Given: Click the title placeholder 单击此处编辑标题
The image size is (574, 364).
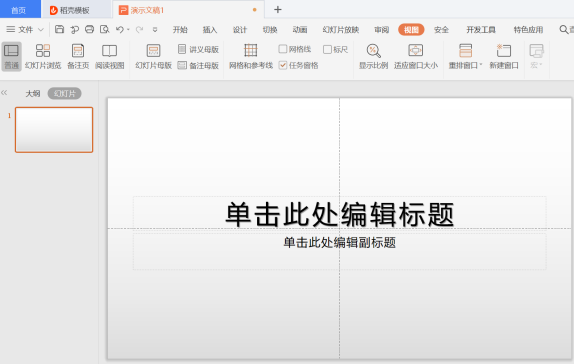Looking at the screenshot, I should click(x=339, y=214).
